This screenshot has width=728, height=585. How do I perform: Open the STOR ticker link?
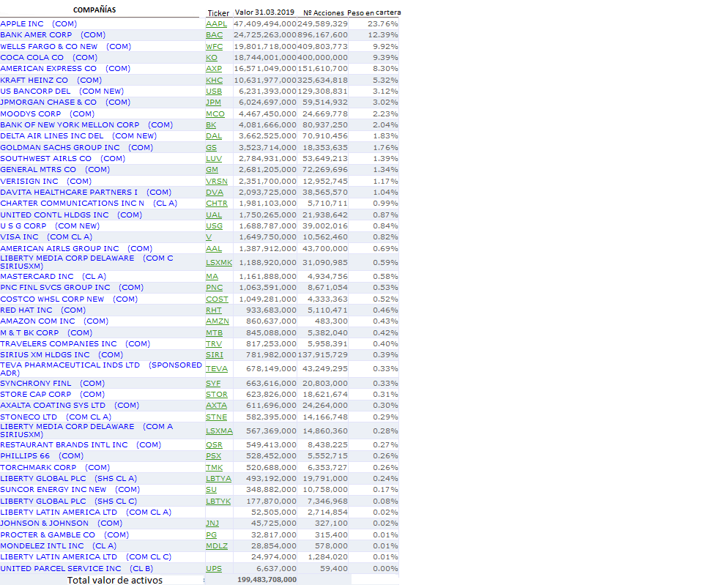pyautogui.click(x=216, y=394)
